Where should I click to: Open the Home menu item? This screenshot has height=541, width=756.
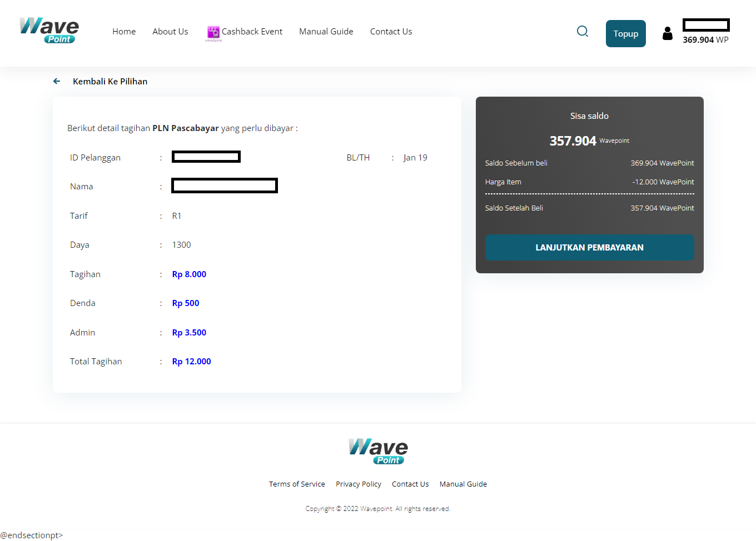[124, 32]
